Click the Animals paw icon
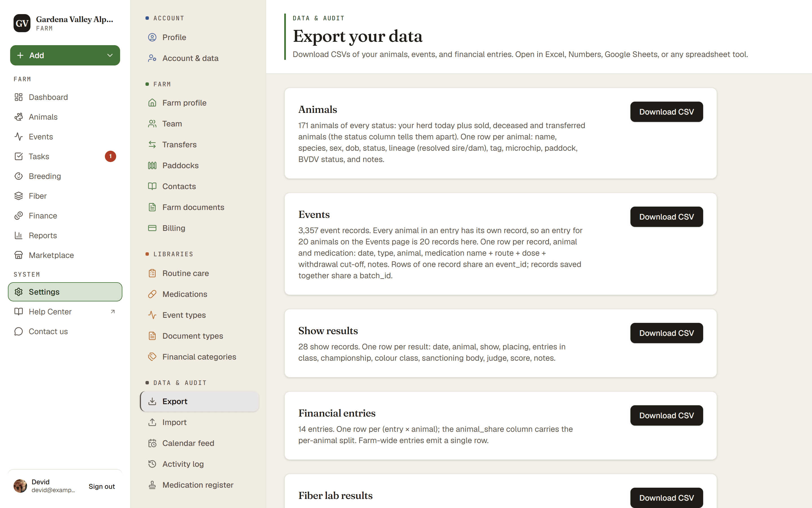The height and width of the screenshot is (508, 812). click(x=18, y=117)
